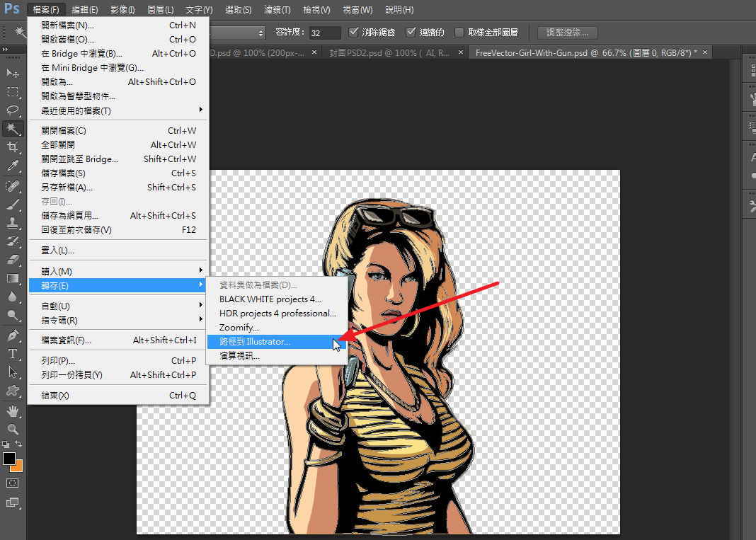The height and width of the screenshot is (540, 756).
Task: Enable the 取樣全部圖層 checkbox
Action: tap(459, 33)
